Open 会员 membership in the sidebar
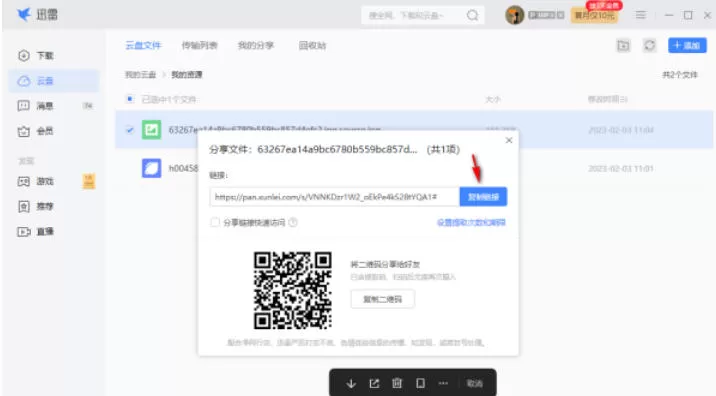This screenshot has height=396, width=716. [36, 131]
